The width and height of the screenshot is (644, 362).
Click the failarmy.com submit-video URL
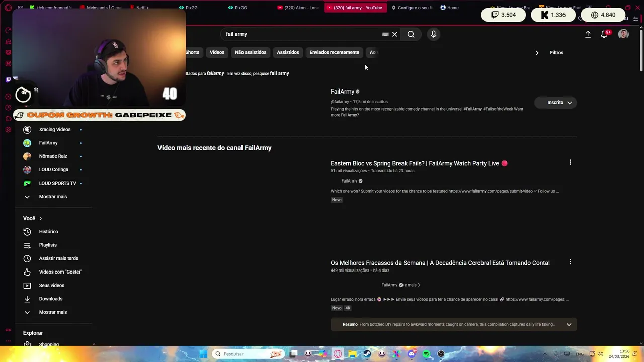[x=491, y=191]
